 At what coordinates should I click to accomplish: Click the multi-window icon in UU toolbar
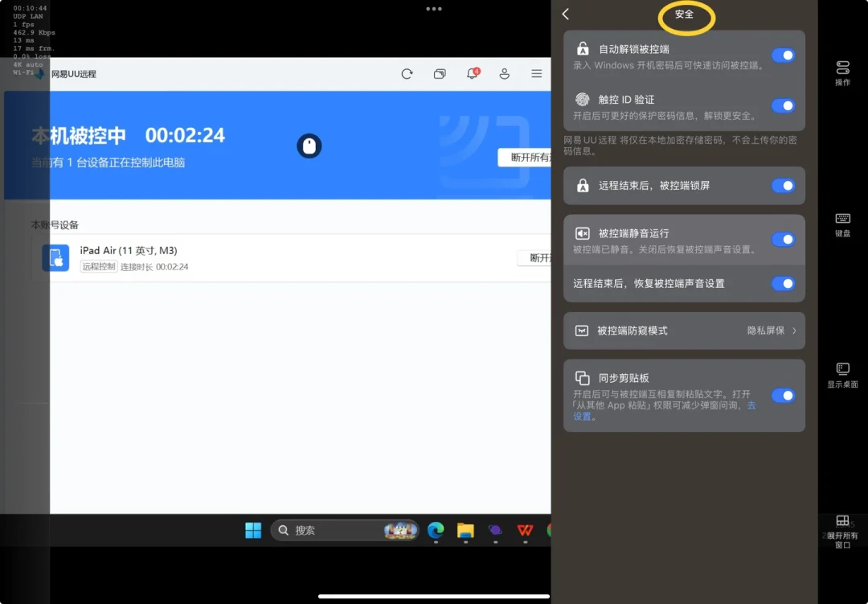tap(440, 74)
